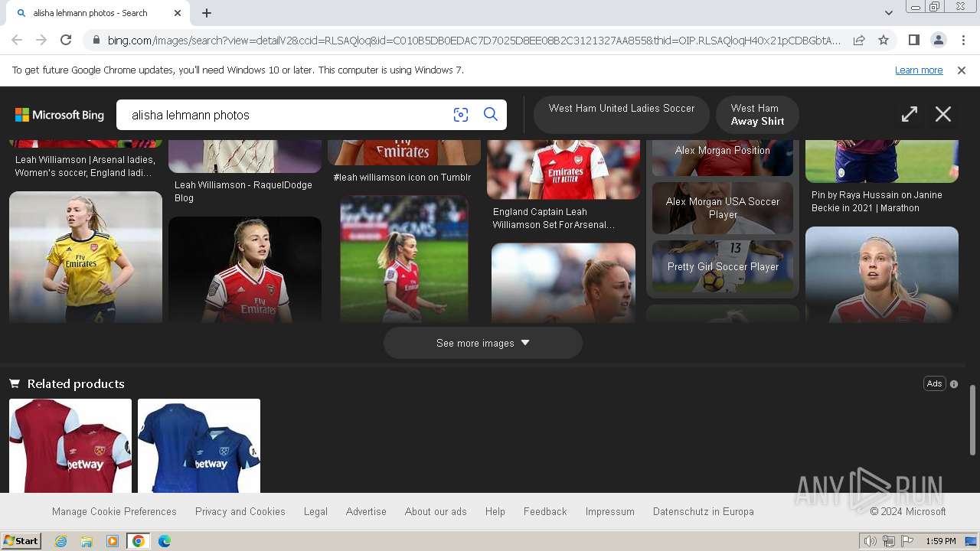Click the magnifier search icon in Bing box
Image resolution: width=980 pixels, height=551 pixels.
click(x=491, y=115)
